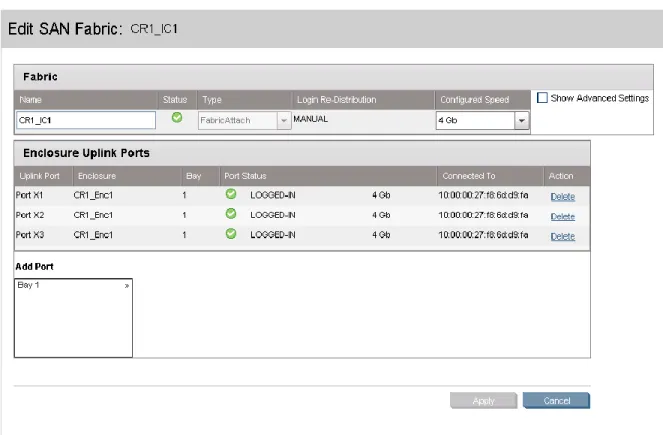
Task: Click the MANUAL login re-distribution value
Action: [310, 119]
